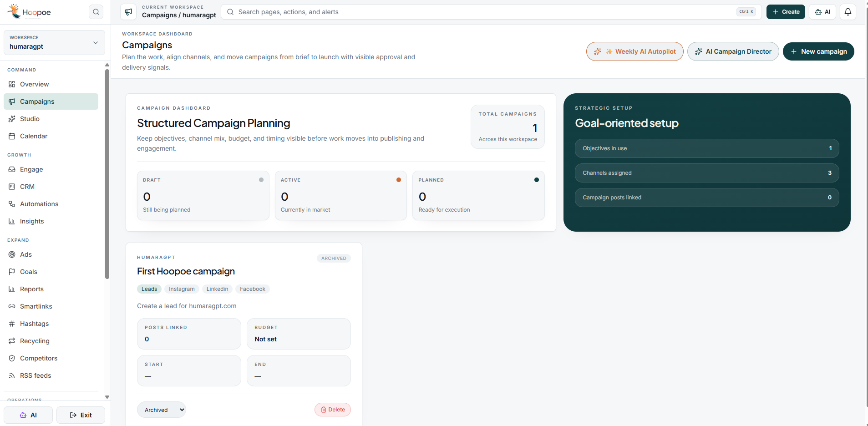Click the Active status card
Viewport: 868px width, 426px height.
[x=341, y=196]
